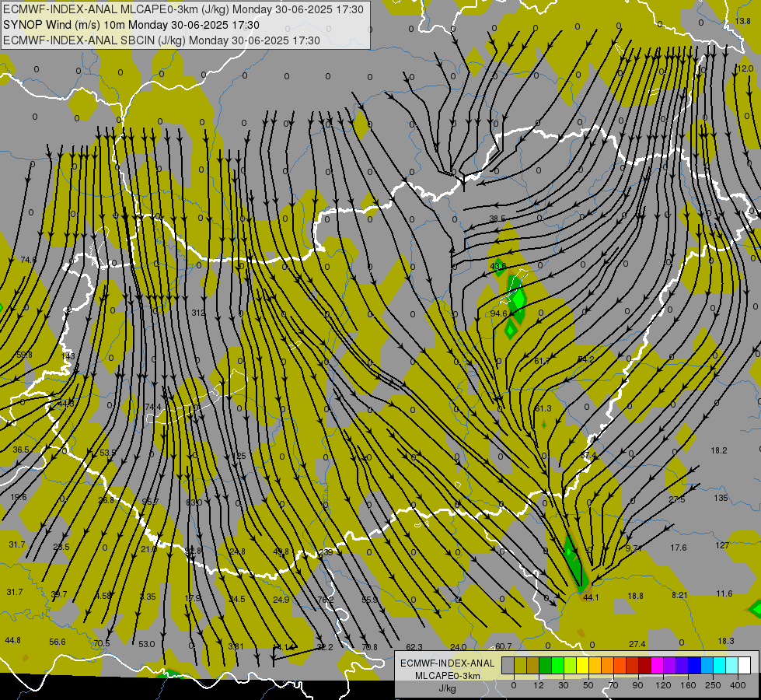This screenshot has width=761, height=700.
Task: Click the 90 label under the color scale
Action: coord(637,685)
